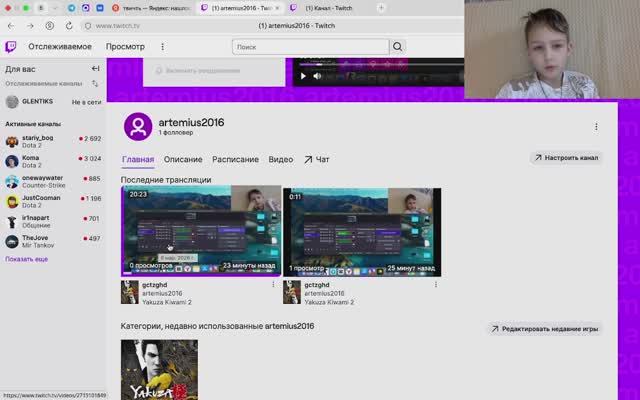
Task: Open gctzghd title under first broadcast
Action: coord(155,285)
